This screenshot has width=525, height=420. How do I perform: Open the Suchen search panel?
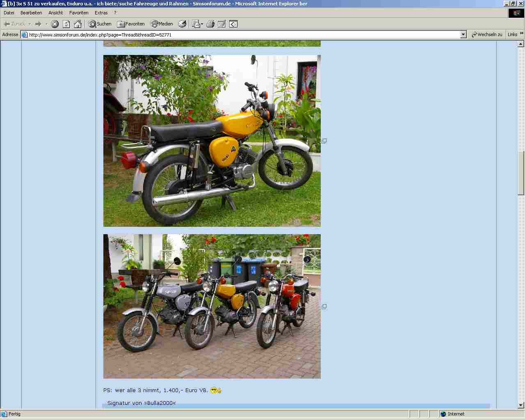pos(100,24)
